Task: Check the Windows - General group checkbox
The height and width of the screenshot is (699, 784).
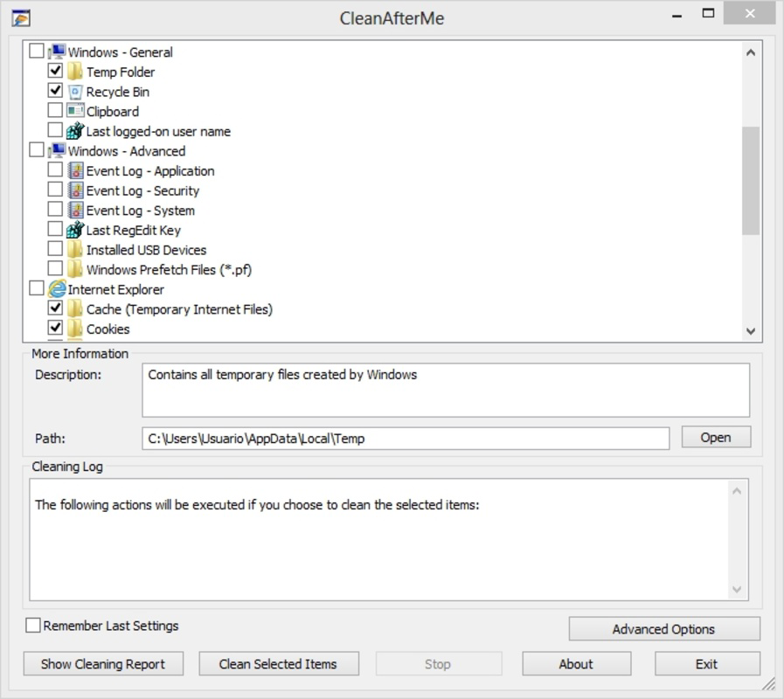Action: [37, 51]
